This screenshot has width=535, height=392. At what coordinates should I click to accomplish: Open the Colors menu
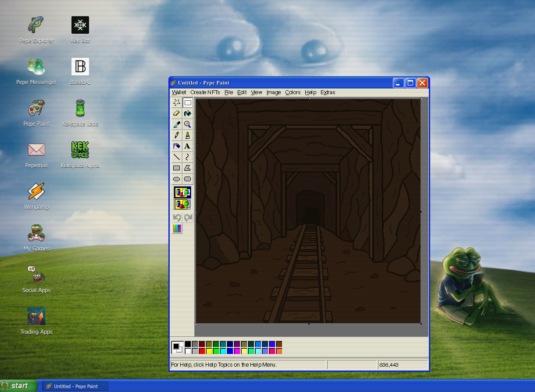(292, 92)
